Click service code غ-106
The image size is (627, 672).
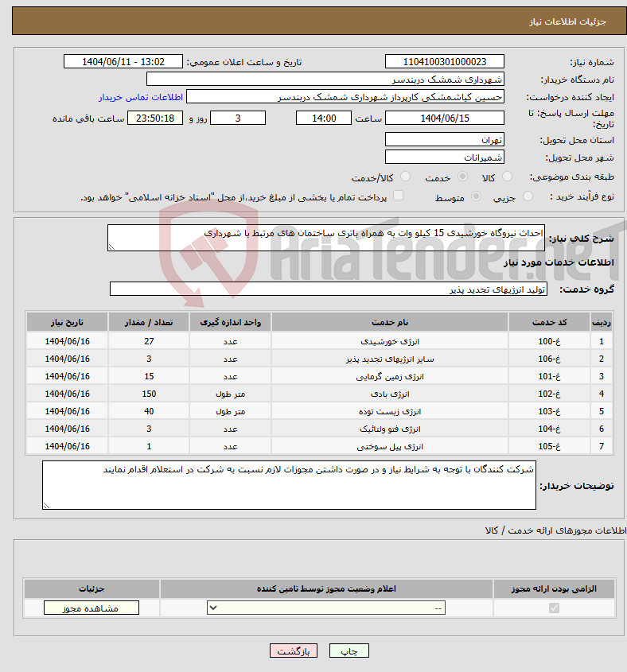click(x=549, y=359)
